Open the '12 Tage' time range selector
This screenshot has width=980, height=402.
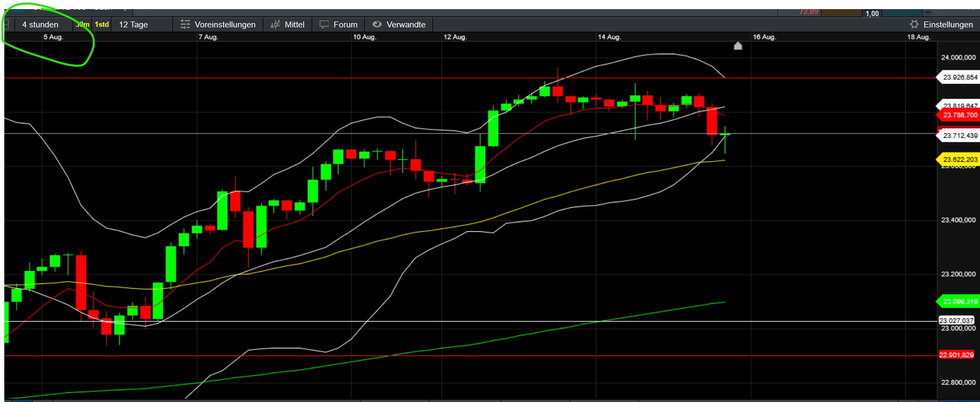[x=142, y=25]
